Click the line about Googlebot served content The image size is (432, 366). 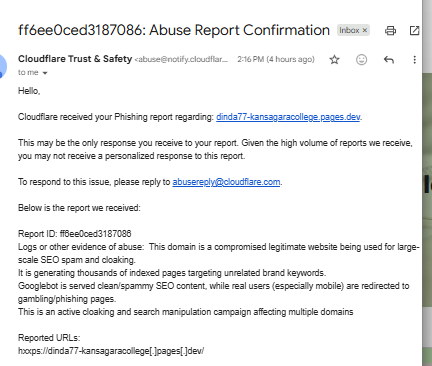[x=213, y=292]
